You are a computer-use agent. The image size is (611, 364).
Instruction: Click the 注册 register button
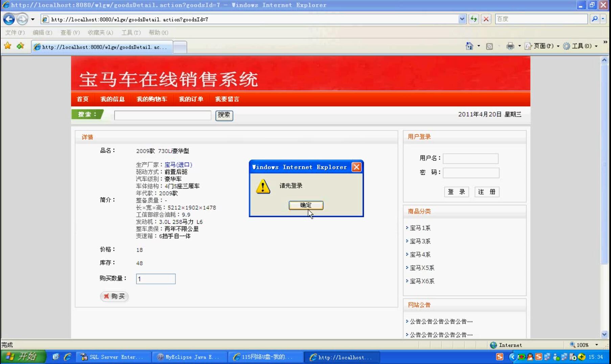click(487, 192)
